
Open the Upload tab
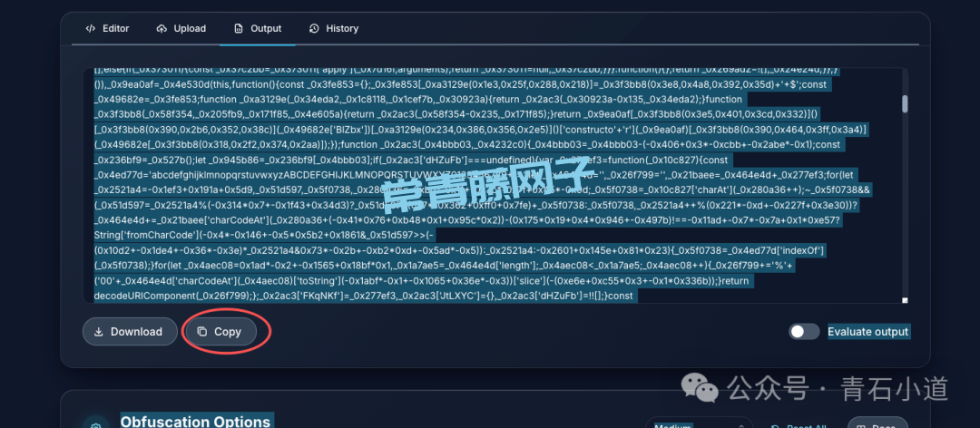[181, 29]
